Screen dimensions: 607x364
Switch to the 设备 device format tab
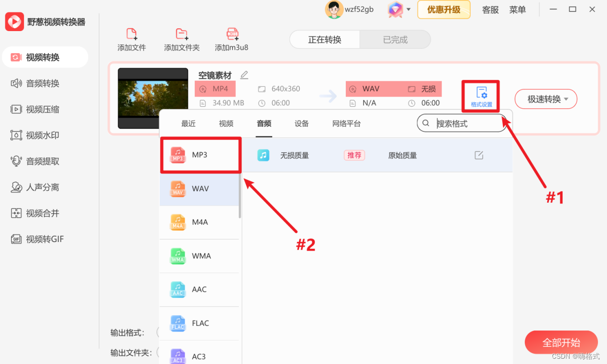point(301,123)
